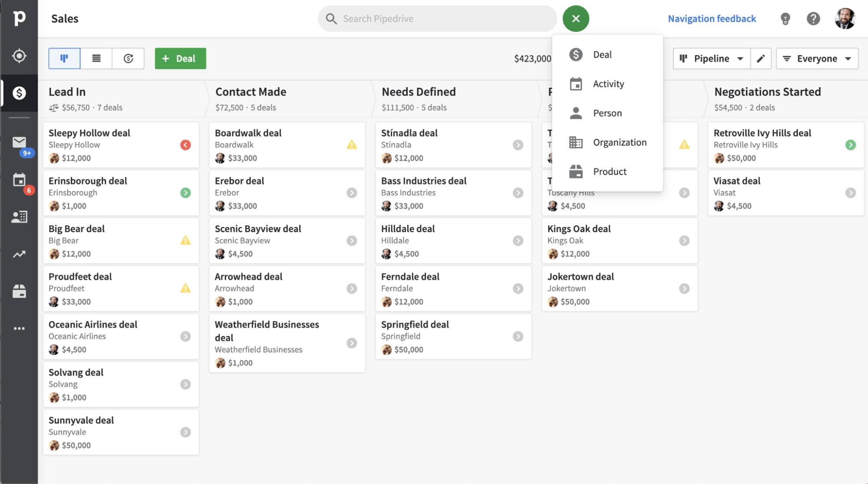Click Navigation feedback link

click(712, 18)
